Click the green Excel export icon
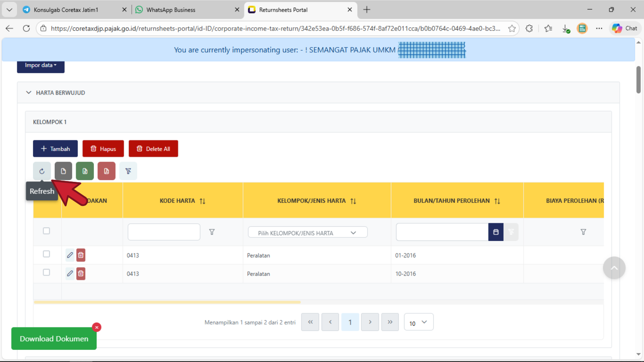The height and width of the screenshot is (362, 644). [85, 171]
